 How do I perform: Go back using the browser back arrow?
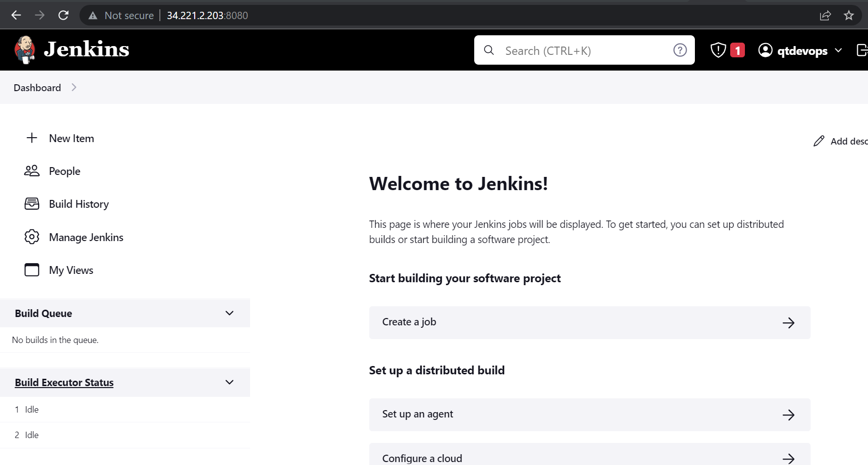[x=16, y=15]
